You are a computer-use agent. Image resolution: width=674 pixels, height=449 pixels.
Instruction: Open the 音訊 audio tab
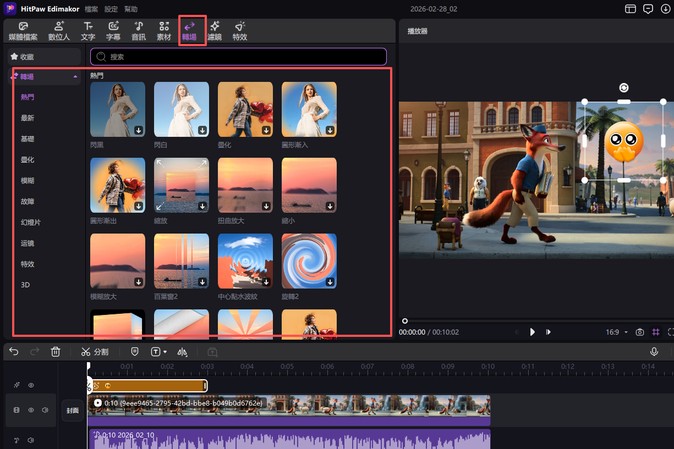[x=138, y=31]
